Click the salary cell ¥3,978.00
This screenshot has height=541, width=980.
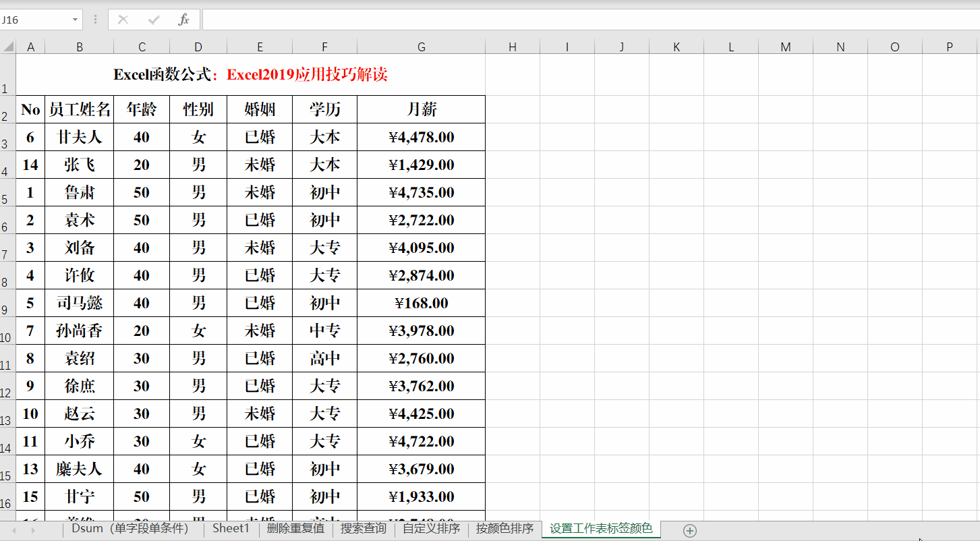click(422, 331)
